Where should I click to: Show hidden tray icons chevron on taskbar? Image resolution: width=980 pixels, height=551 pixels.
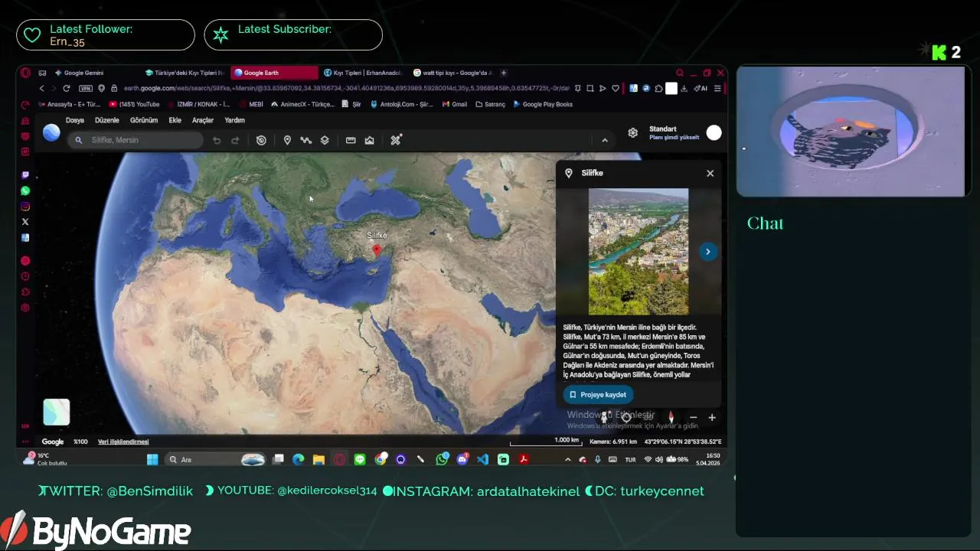pos(567,459)
